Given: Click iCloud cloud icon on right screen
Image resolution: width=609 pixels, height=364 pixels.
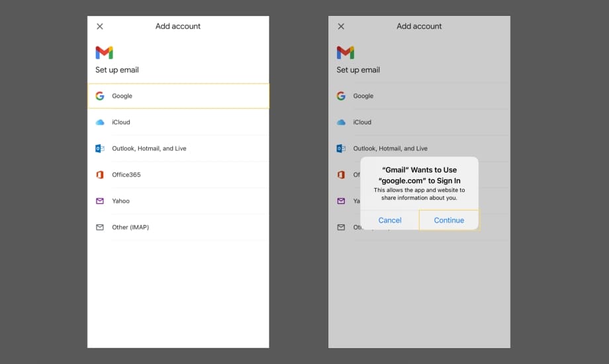Looking at the screenshot, I should [341, 122].
